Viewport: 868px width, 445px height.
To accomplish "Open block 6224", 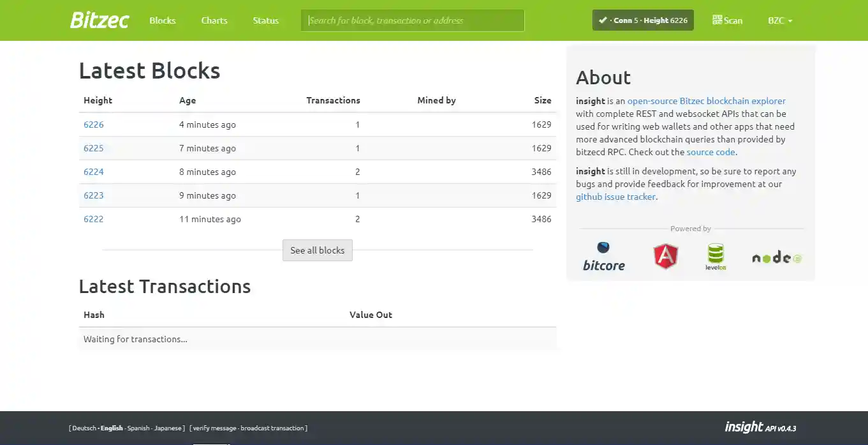I will coord(94,172).
